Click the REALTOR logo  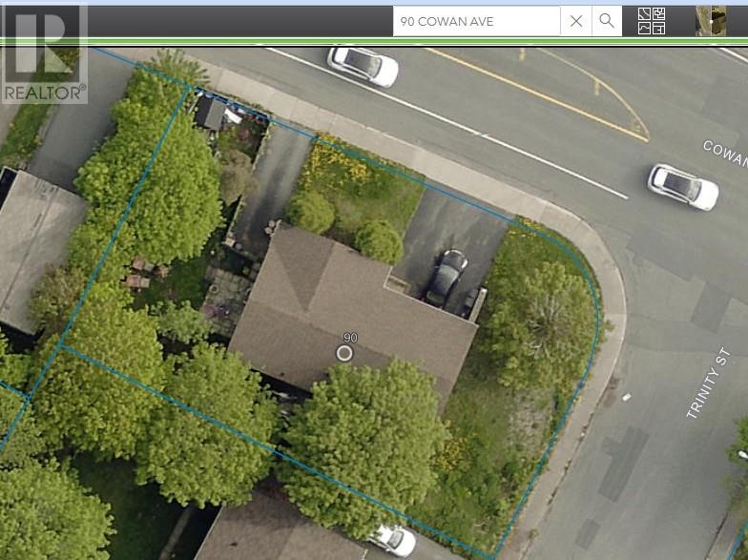pos(44,53)
